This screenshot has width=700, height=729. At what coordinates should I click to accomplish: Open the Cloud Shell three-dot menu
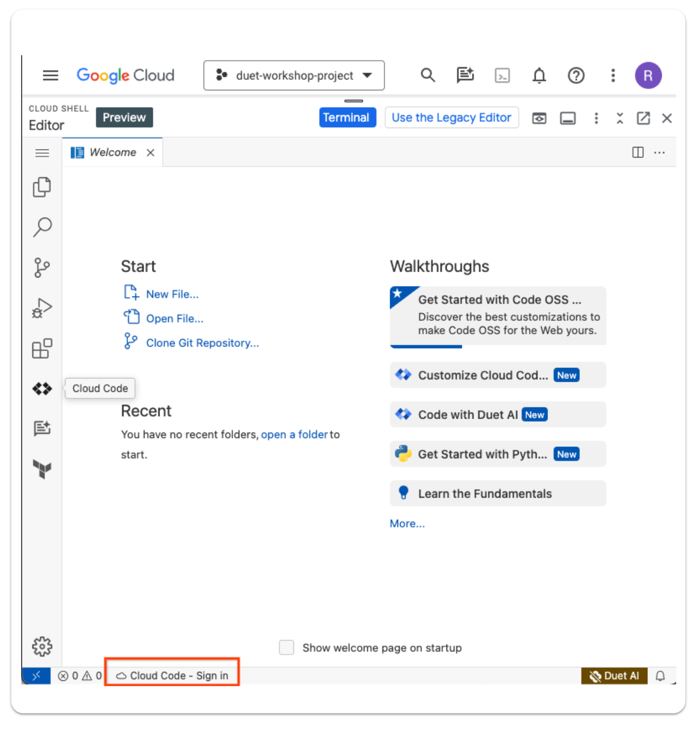[x=596, y=118]
